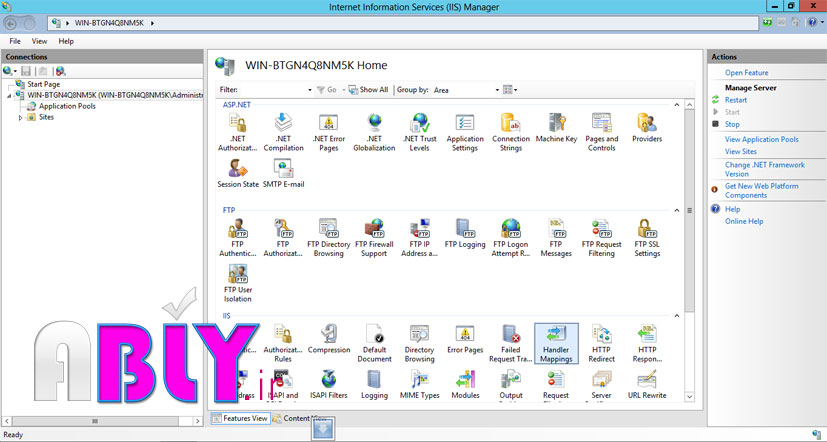Open Default Document feature
This screenshot has width=827, height=442.
(374, 344)
